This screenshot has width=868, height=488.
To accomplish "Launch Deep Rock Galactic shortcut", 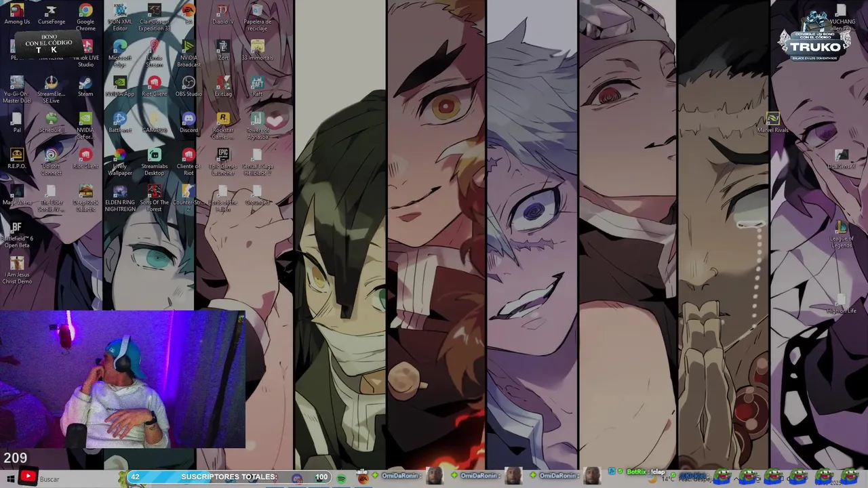I will click(85, 198).
